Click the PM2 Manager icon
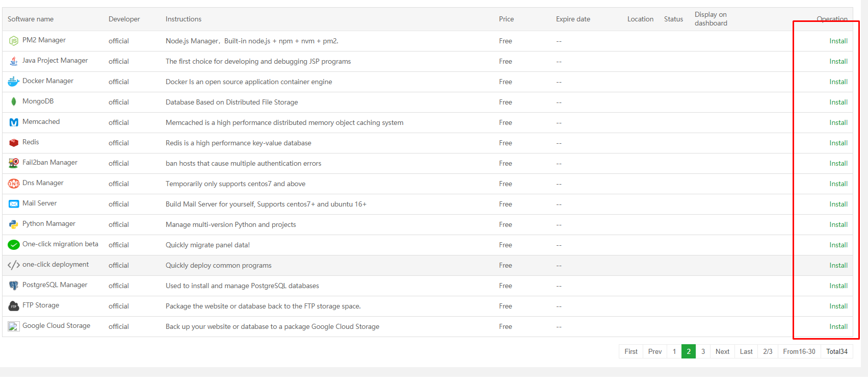 click(x=14, y=41)
